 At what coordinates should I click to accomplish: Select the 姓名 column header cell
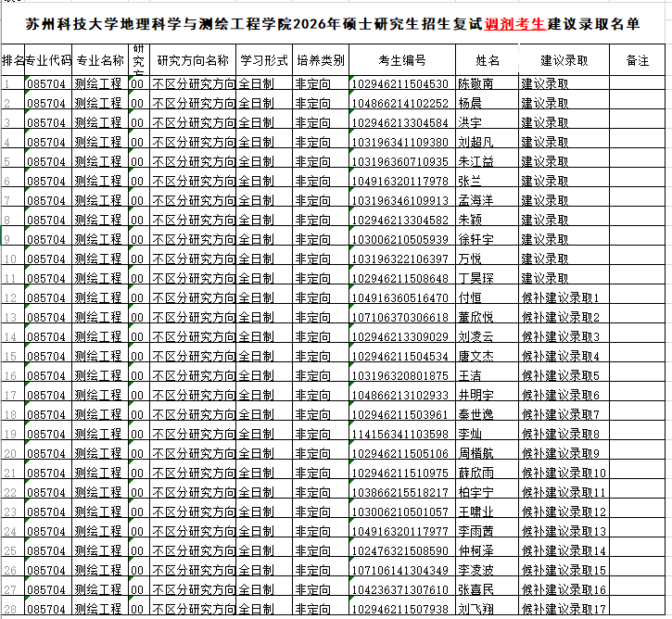[x=487, y=60]
